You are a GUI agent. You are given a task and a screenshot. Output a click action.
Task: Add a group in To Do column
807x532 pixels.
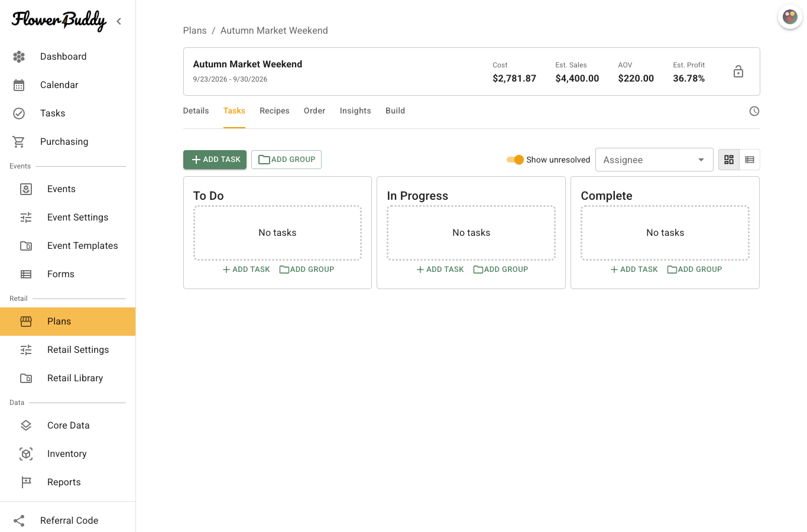pos(307,270)
